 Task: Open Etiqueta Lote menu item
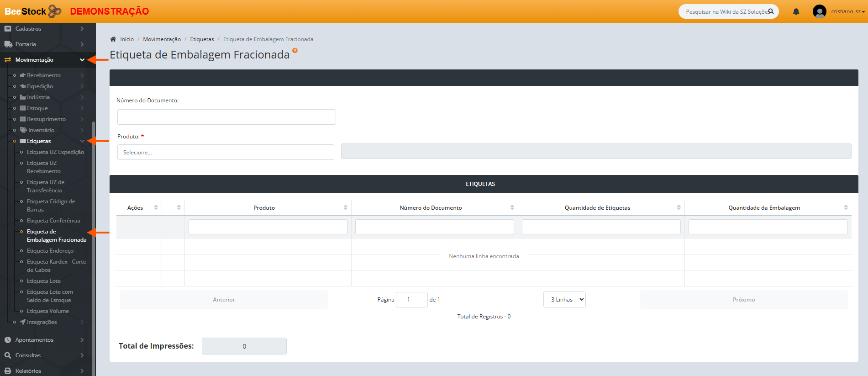tap(43, 281)
